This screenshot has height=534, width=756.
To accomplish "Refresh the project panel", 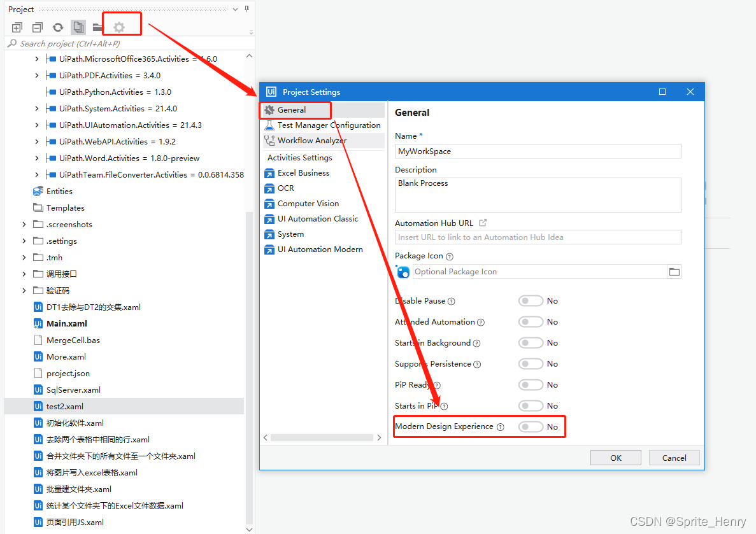I will click(x=58, y=27).
